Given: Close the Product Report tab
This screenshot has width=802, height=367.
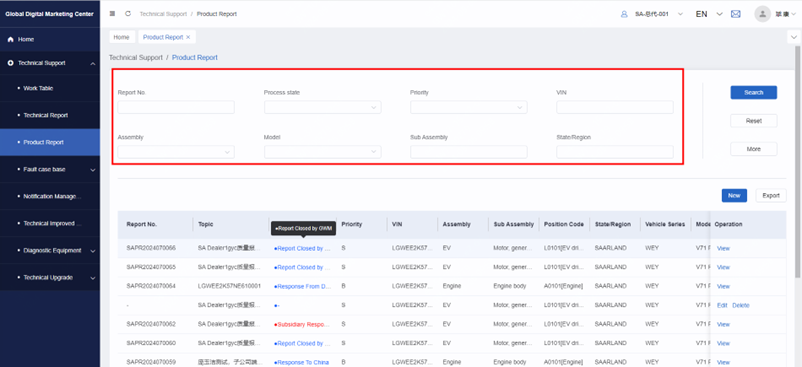Looking at the screenshot, I should [188, 37].
